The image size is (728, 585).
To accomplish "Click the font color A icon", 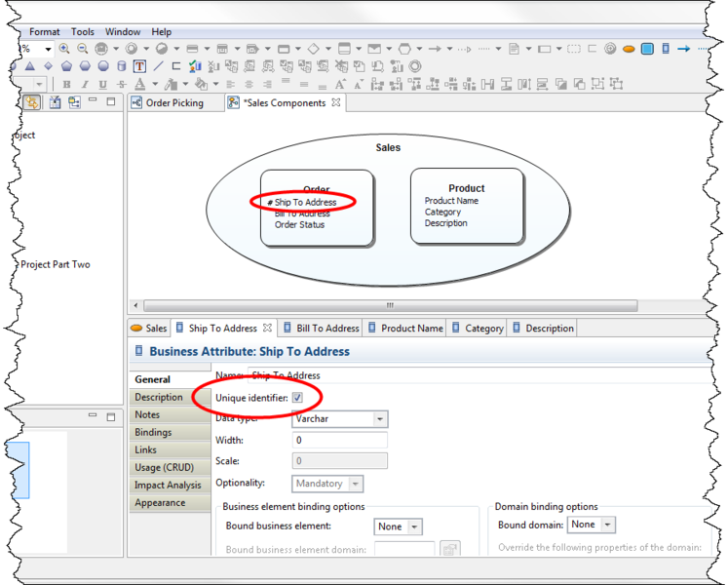I will point(139,84).
